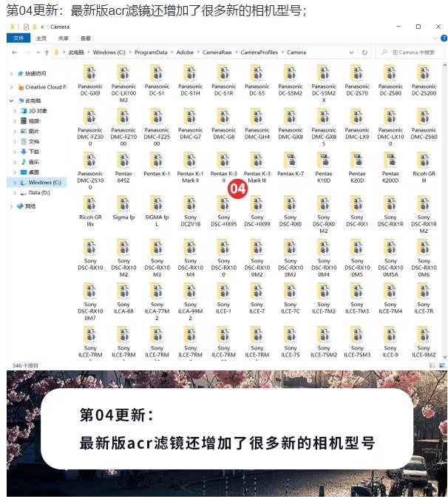Open the File ribbon tab
The height and width of the screenshot is (499, 448).
point(18,38)
